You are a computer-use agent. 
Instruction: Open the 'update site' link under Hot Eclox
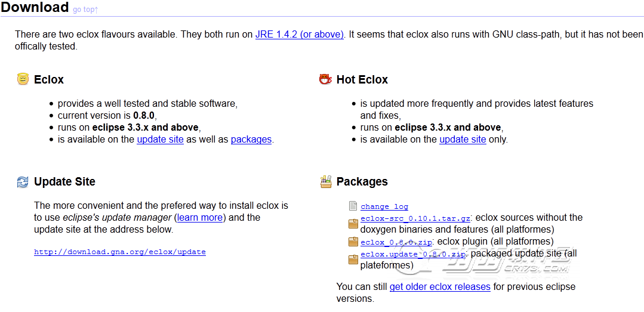tap(463, 140)
